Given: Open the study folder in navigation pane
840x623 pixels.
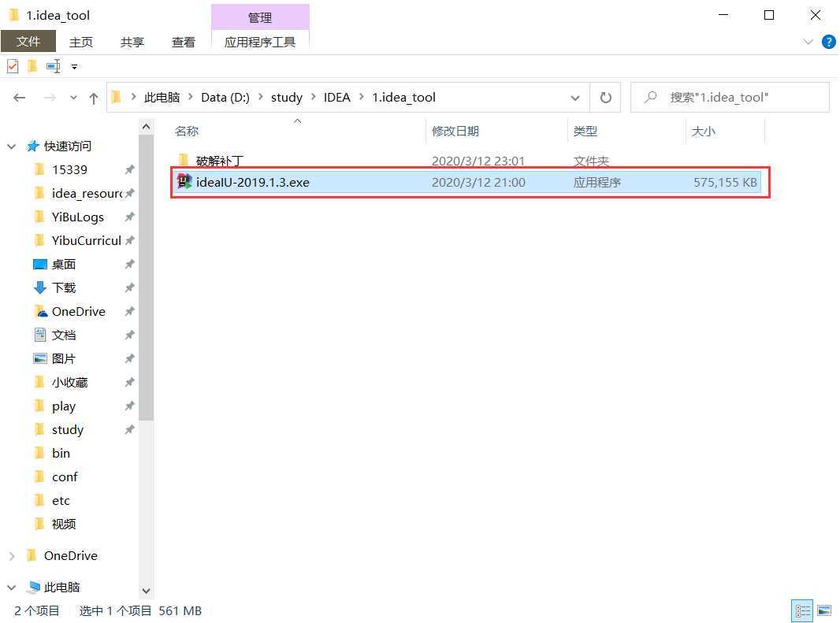Looking at the screenshot, I should pos(68,429).
